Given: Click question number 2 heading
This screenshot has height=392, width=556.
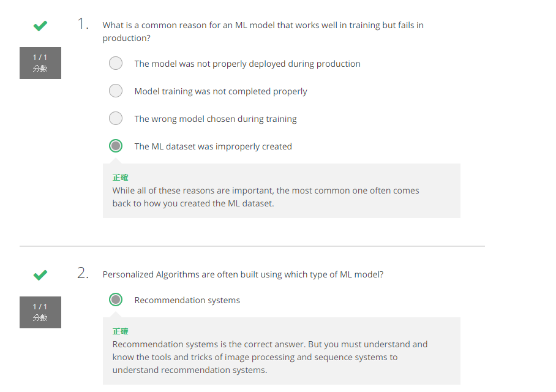Looking at the screenshot, I should 83,274.
